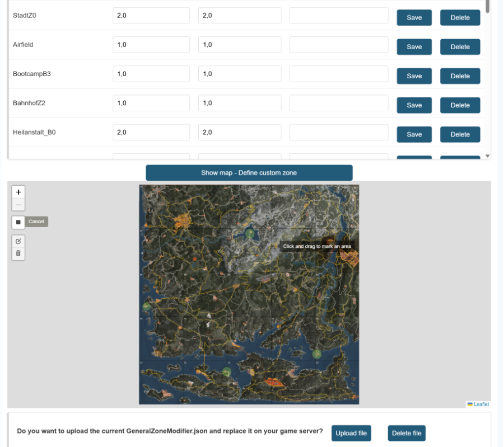Click StadtZ0's first multiplier field

pos(151,15)
